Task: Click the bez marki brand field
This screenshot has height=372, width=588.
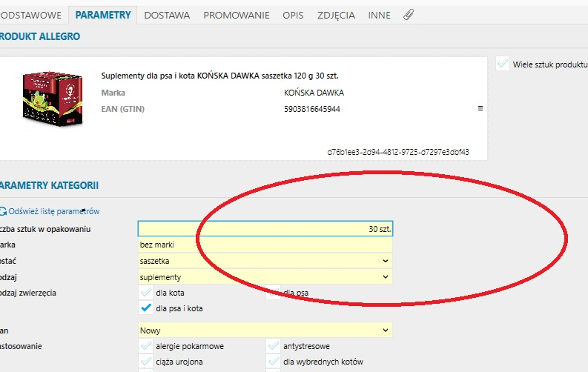Action: [265, 245]
